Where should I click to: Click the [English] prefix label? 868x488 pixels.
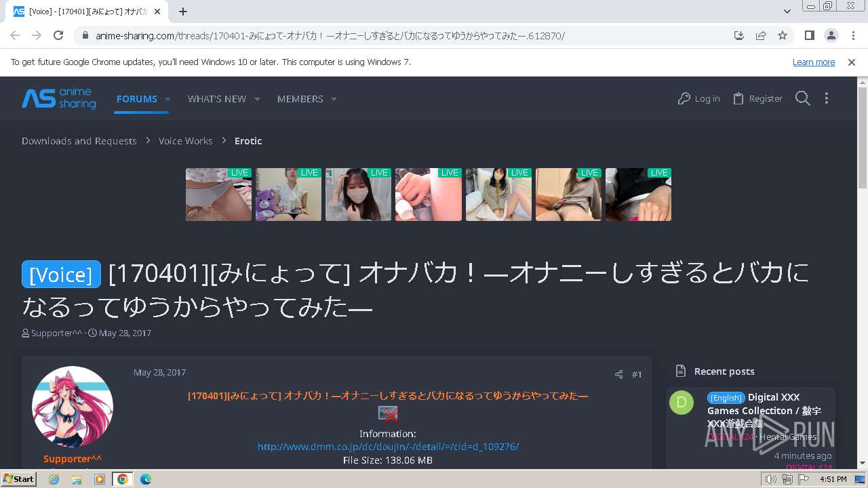tap(726, 398)
